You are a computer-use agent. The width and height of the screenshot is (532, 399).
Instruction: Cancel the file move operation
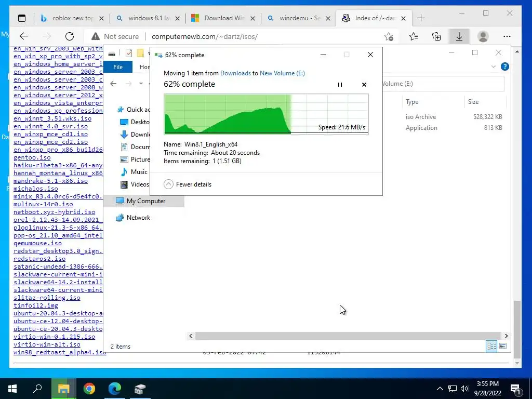pos(364,85)
